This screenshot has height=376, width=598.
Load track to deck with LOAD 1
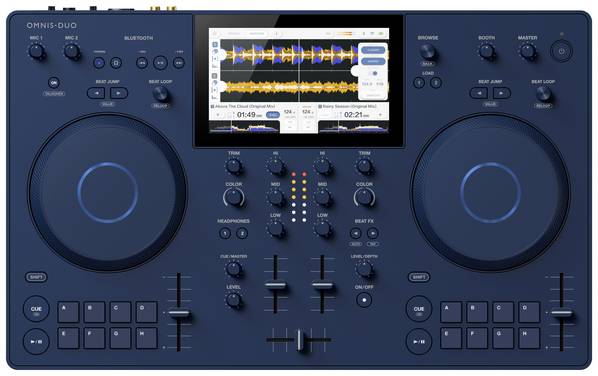[x=419, y=82]
